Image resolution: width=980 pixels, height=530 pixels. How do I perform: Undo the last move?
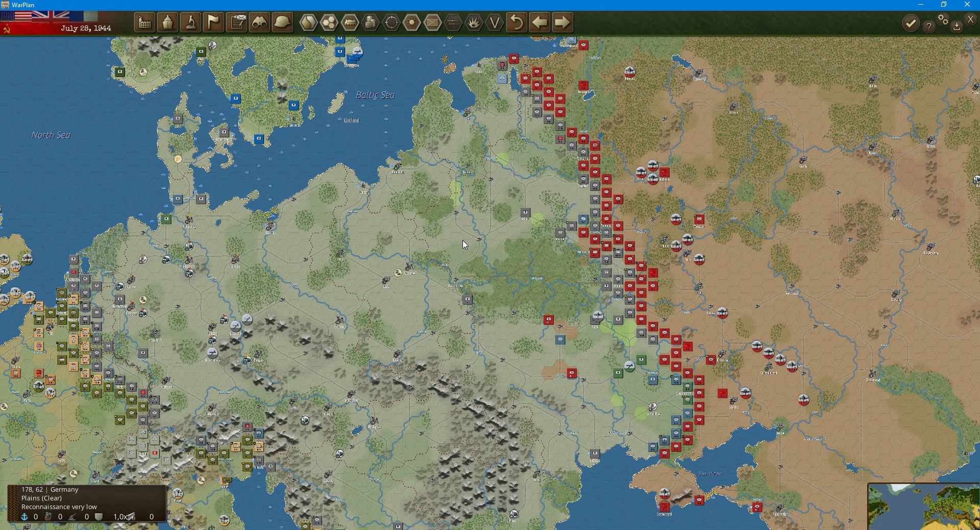[517, 23]
